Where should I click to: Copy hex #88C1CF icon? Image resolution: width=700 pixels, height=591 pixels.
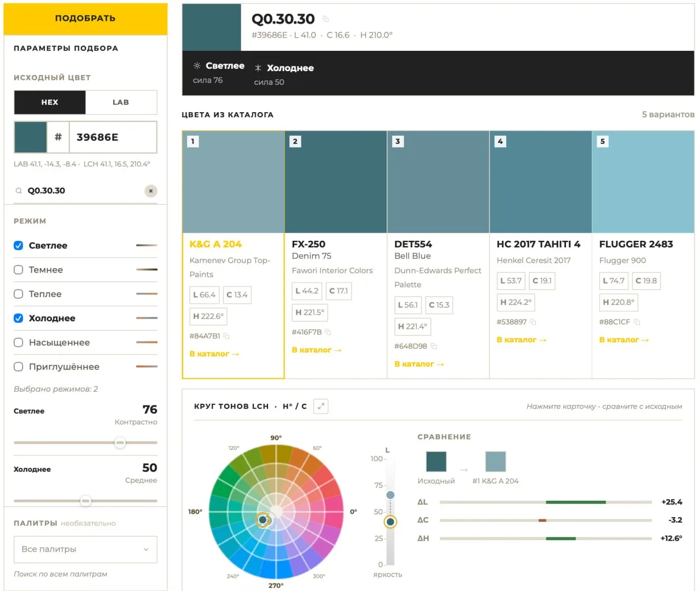pyautogui.click(x=637, y=322)
